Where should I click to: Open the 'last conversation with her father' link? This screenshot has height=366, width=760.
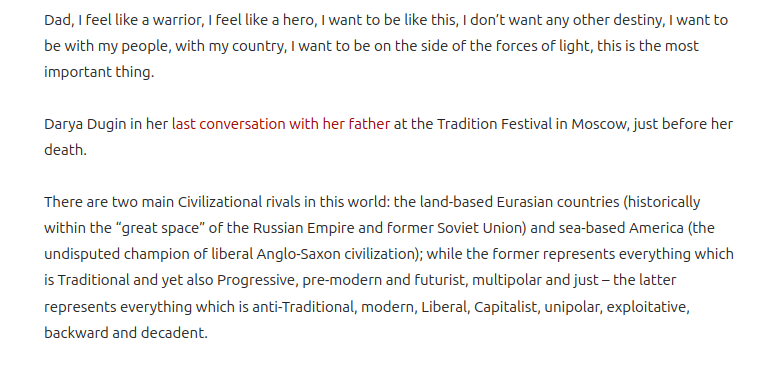click(x=281, y=124)
